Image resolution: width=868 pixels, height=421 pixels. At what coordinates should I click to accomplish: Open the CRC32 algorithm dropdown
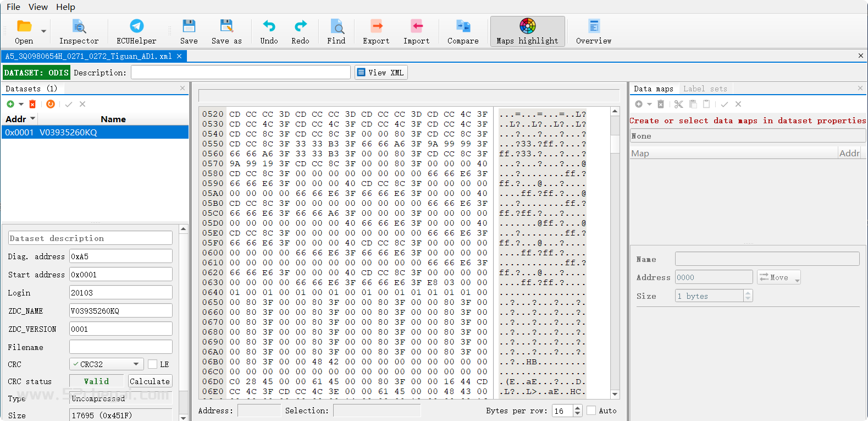pyautogui.click(x=106, y=364)
